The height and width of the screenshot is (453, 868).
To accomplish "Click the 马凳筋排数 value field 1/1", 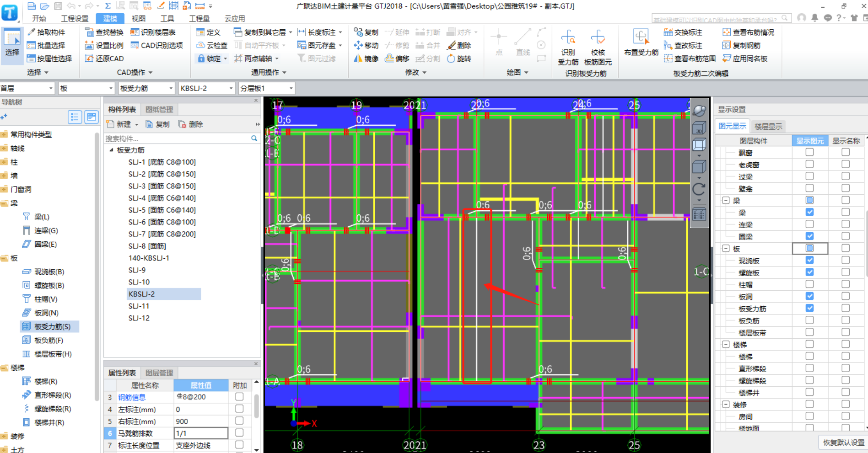I will pyautogui.click(x=201, y=433).
